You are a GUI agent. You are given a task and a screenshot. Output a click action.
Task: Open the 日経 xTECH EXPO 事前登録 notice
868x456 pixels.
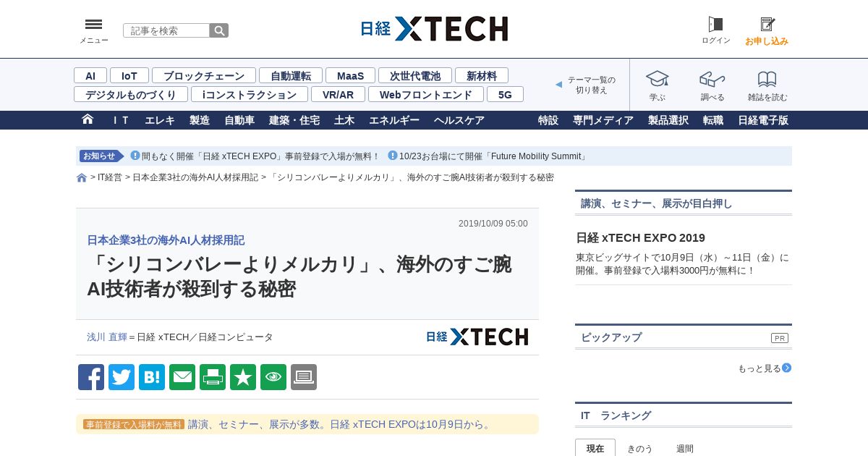(260, 156)
